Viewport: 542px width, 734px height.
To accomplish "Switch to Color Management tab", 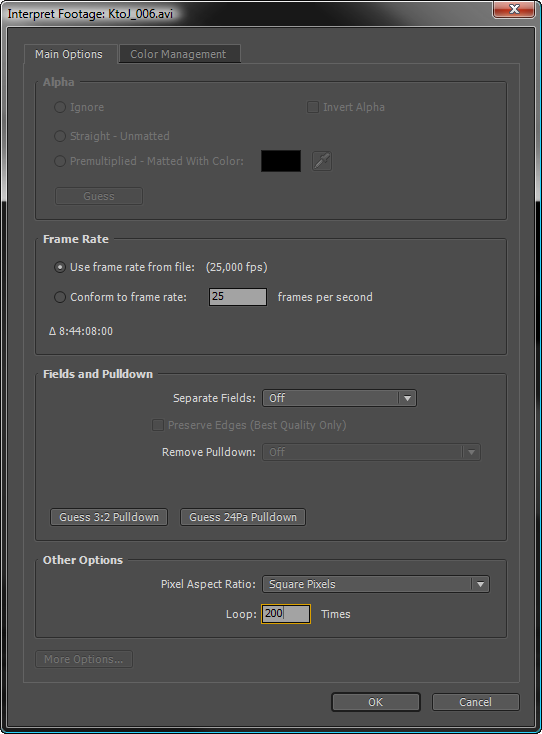I will coord(180,54).
